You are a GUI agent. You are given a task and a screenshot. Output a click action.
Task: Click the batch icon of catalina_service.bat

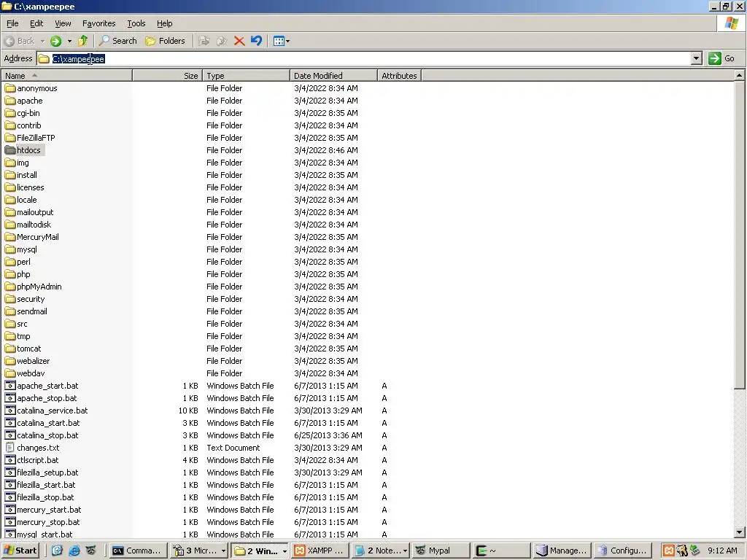tap(10, 410)
